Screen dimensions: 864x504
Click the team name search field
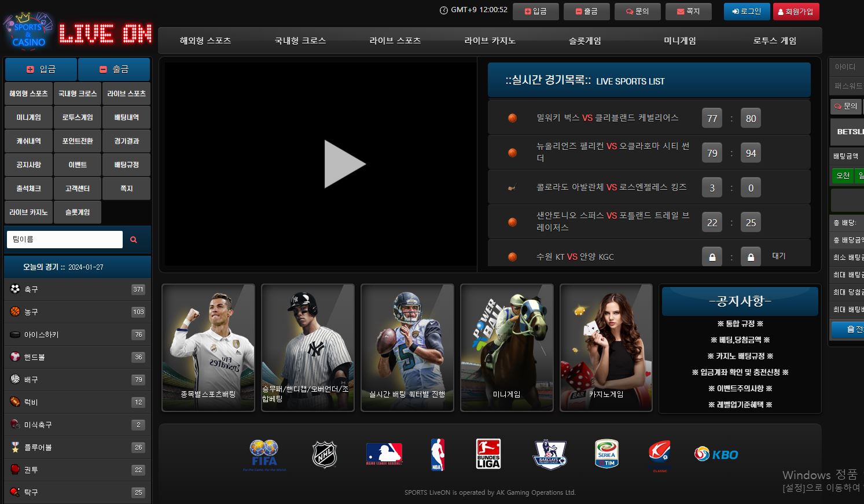(x=64, y=240)
